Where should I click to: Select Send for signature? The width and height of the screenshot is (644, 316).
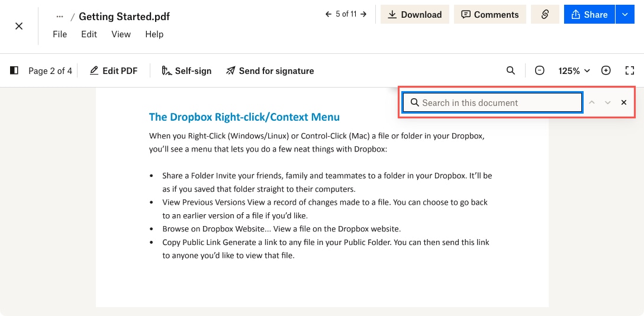270,71
